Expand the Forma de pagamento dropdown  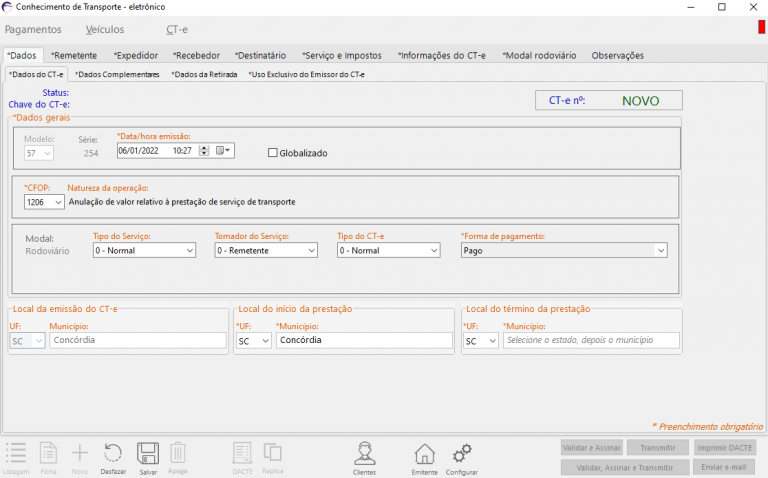click(x=660, y=251)
